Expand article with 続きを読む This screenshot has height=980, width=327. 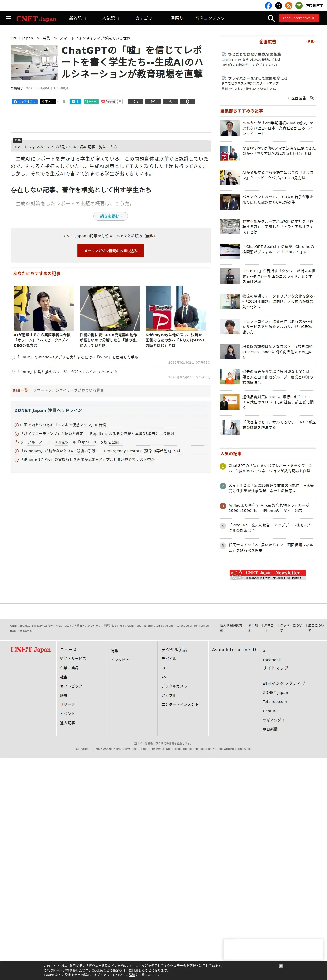click(110, 216)
